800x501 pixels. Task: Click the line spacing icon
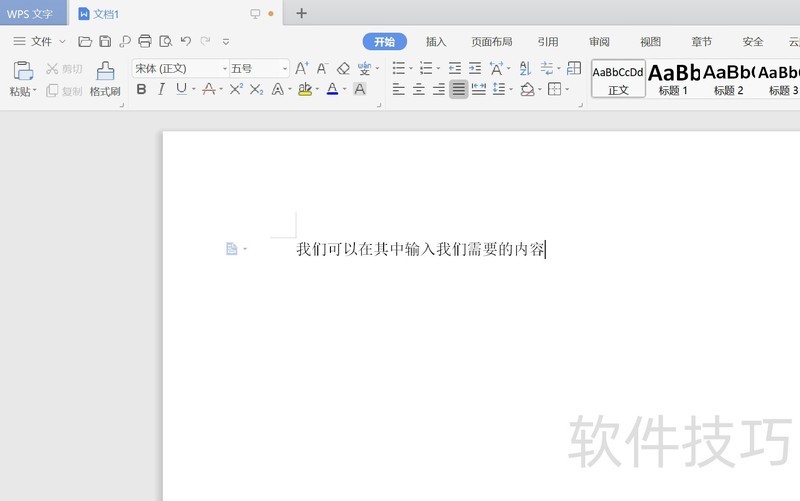coord(499,89)
